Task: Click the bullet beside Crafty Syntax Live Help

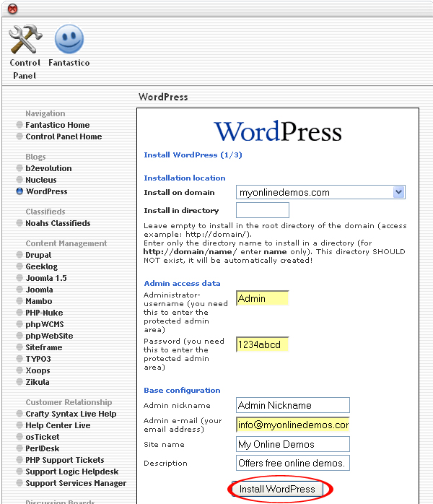Action: click(19, 414)
